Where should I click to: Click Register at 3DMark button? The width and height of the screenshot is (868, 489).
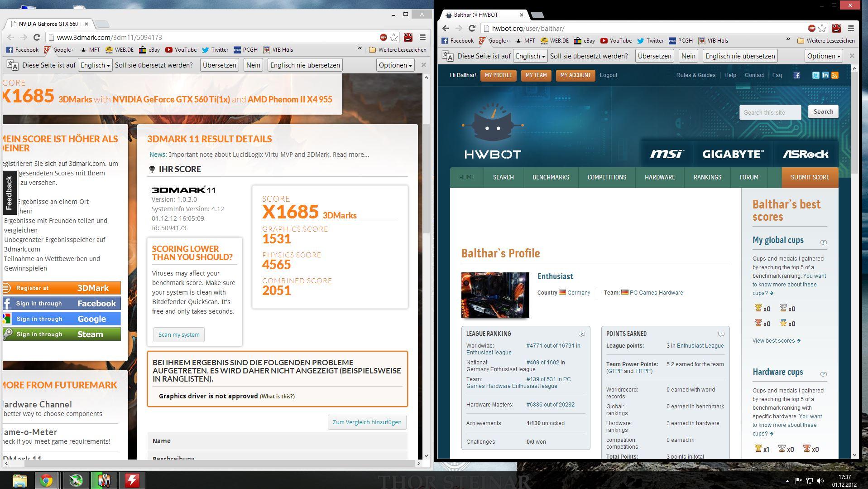click(62, 288)
